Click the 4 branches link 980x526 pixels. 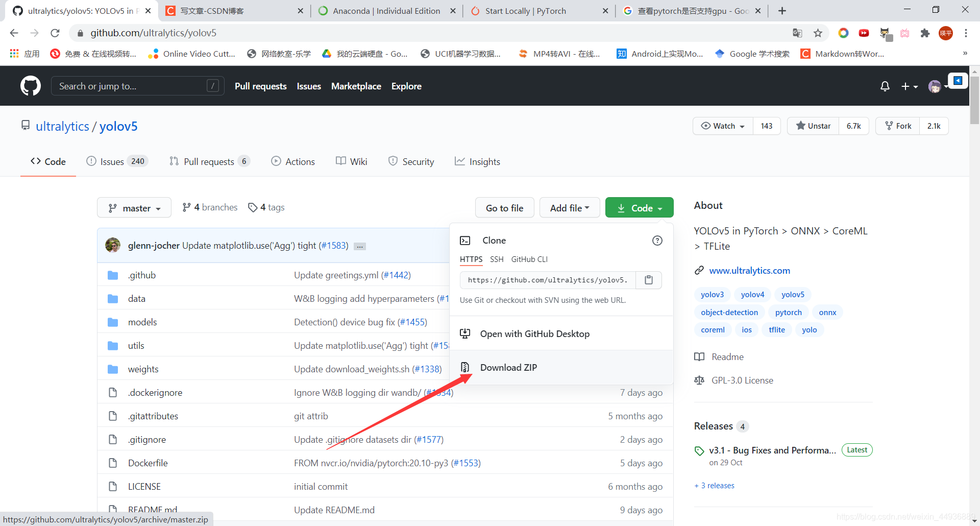pos(210,207)
